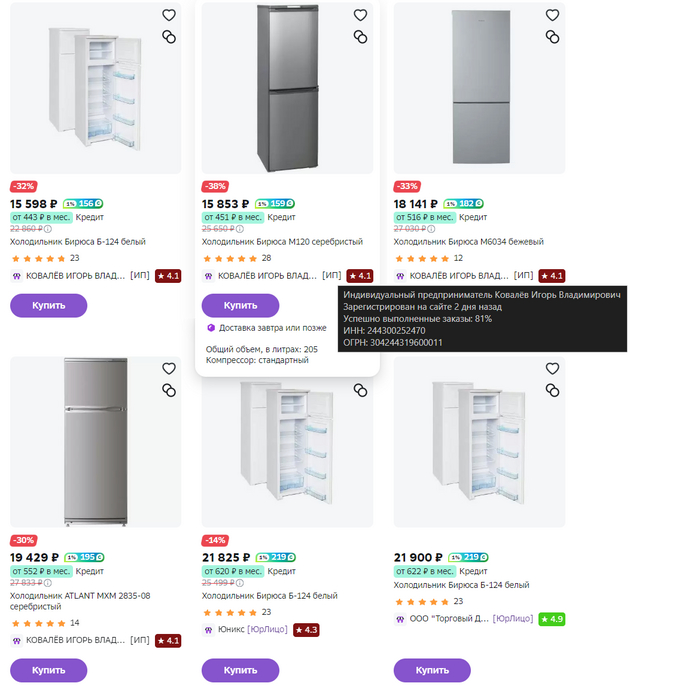Click heart icon on 21 825 ₽ fridge

tap(360, 368)
